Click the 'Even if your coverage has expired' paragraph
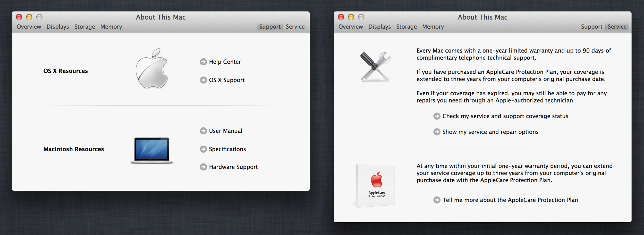Screen dimensions: 644x235 click(512, 97)
